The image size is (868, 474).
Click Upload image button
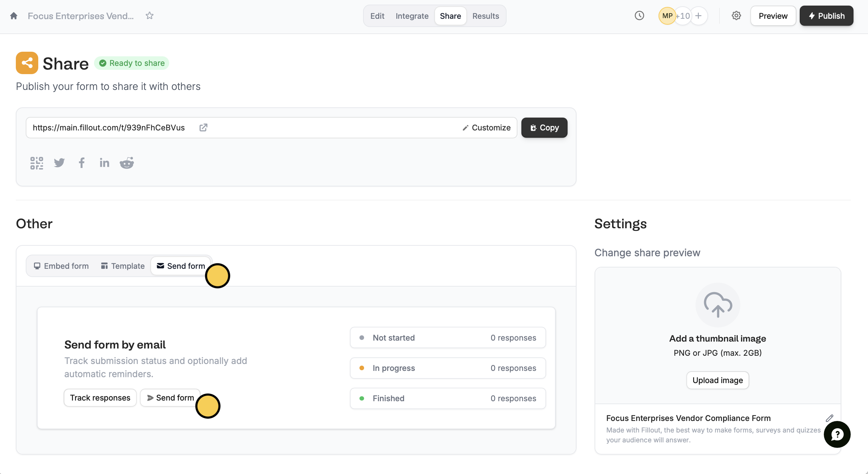(x=717, y=380)
